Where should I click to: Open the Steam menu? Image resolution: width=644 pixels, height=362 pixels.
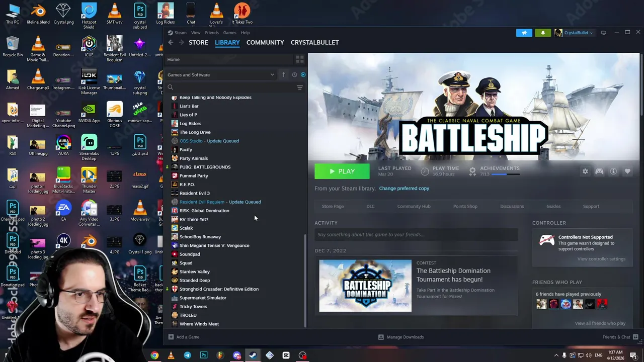click(x=180, y=33)
